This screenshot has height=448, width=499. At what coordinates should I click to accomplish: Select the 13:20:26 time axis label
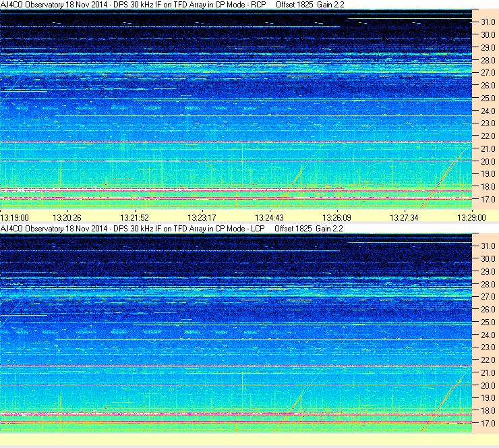click(x=67, y=218)
